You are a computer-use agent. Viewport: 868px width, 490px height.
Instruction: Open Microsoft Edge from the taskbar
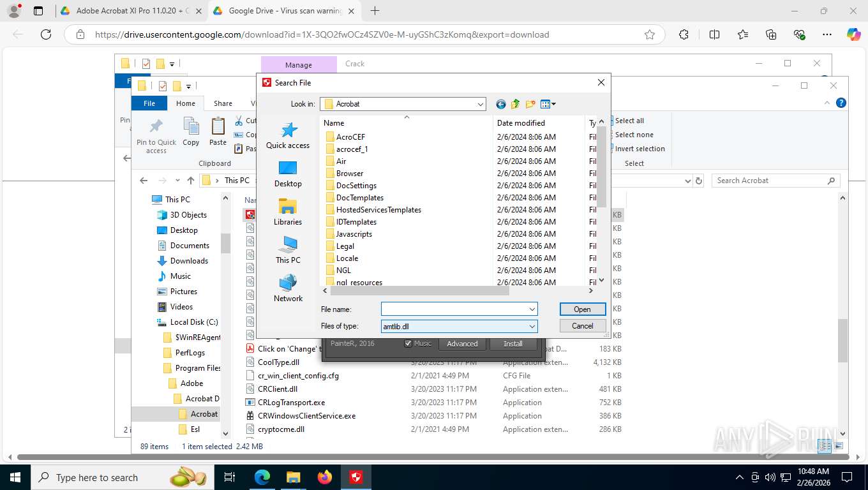pos(262,477)
